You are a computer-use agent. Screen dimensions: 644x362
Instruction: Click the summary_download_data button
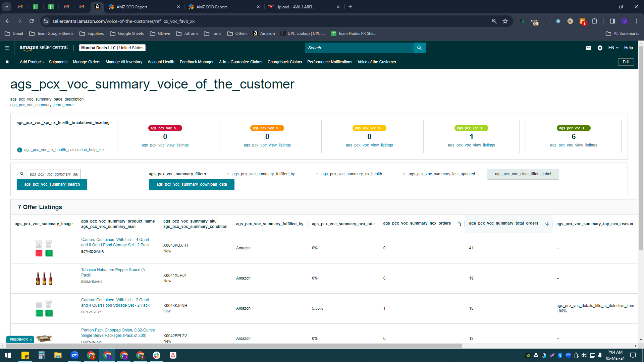coord(192,184)
